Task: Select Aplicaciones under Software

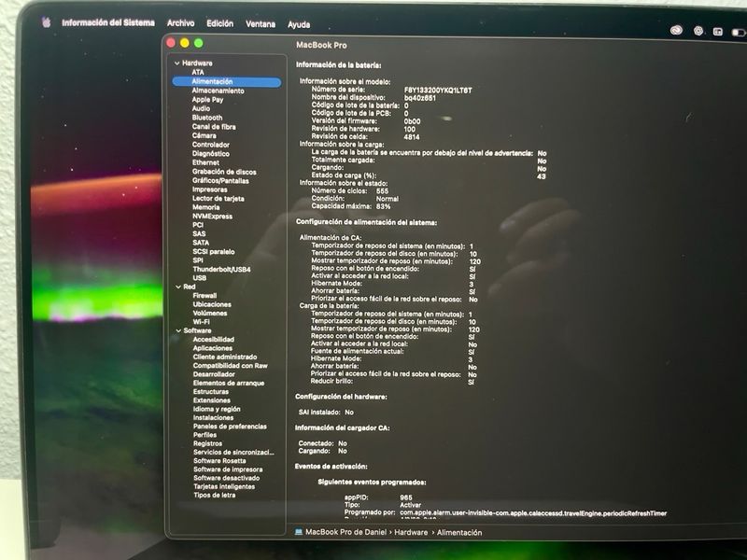Action: coord(213,348)
